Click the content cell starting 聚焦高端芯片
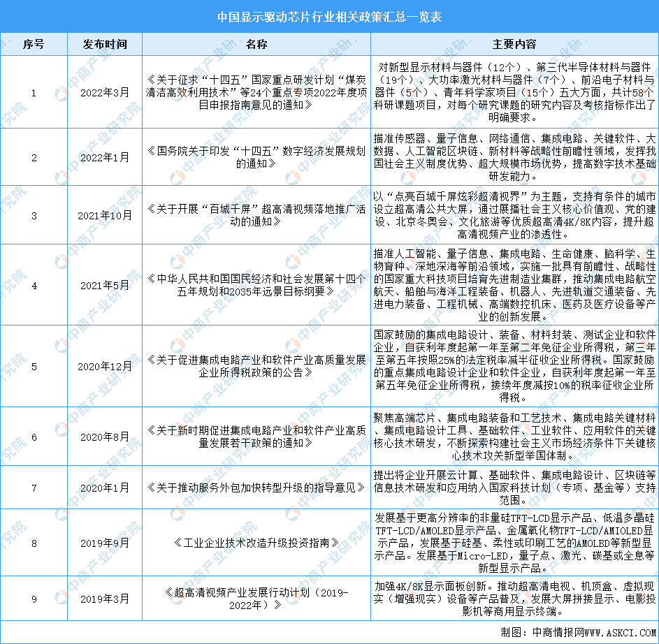659x644 pixels. [x=514, y=437]
